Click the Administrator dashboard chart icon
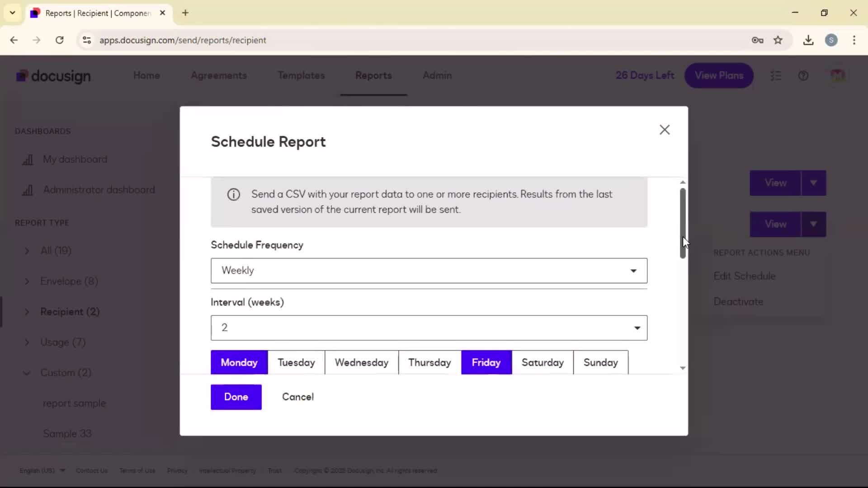Image resolution: width=868 pixels, height=488 pixels. (28, 190)
